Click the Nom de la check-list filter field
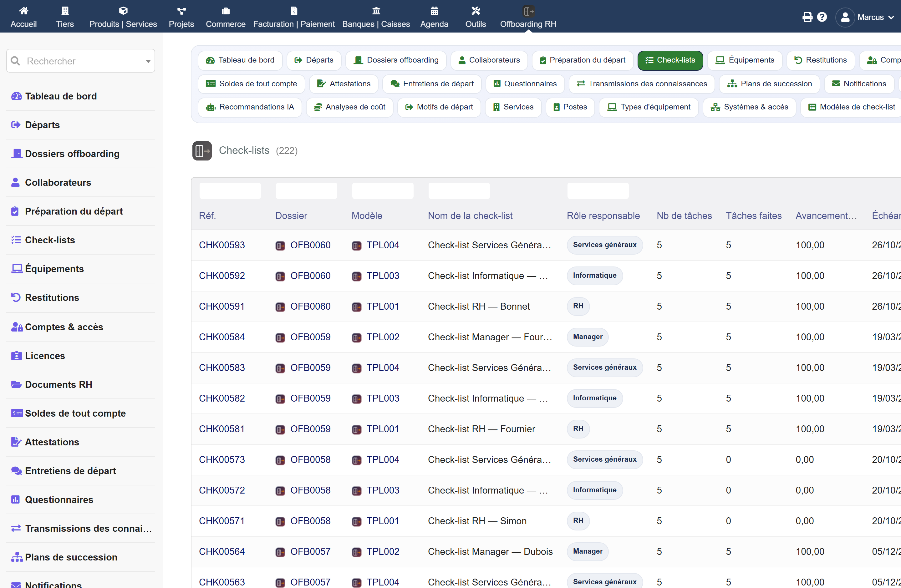The width and height of the screenshot is (901, 588). pyautogui.click(x=459, y=191)
